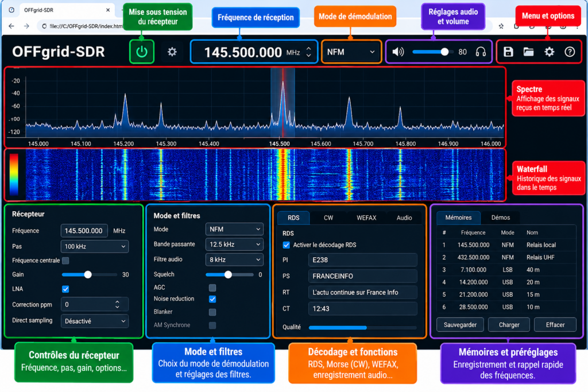The height and width of the screenshot is (392, 588).
Task: Click the Charger button
Action: pyautogui.click(x=509, y=325)
